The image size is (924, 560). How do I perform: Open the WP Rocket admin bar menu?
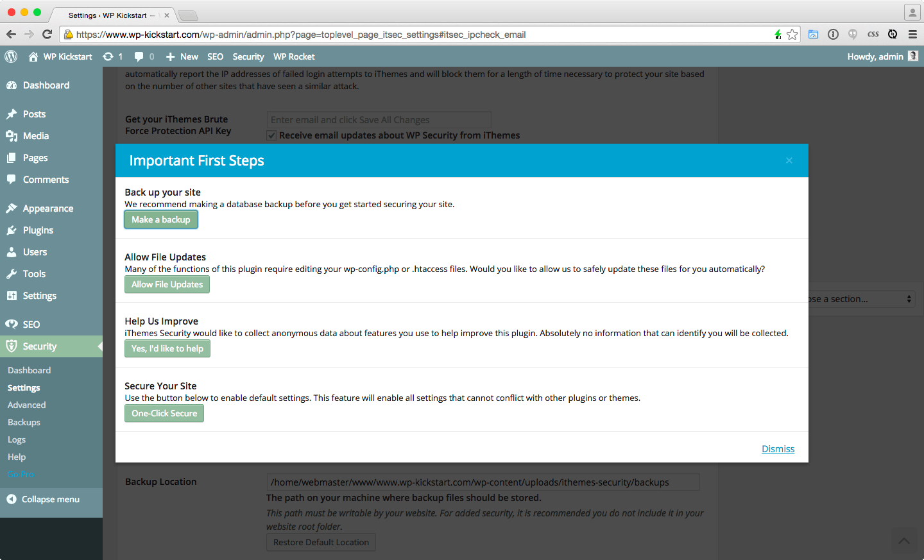click(294, 56)
